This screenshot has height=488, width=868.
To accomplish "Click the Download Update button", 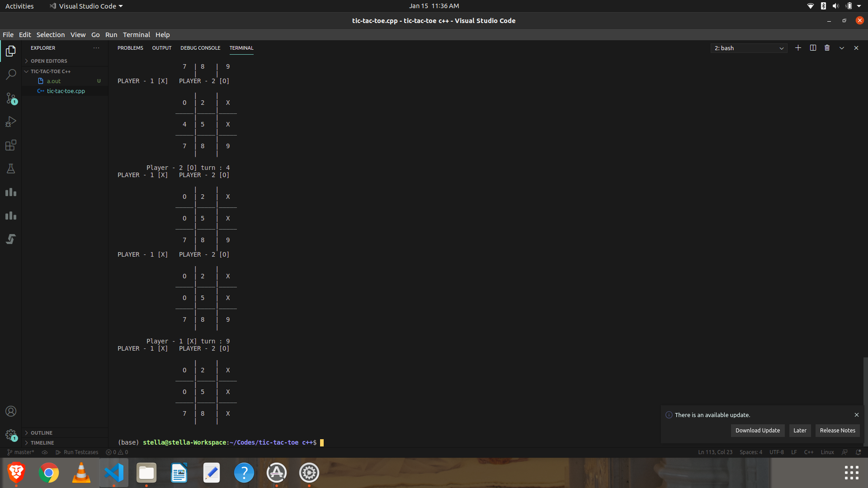I will [757, 430].
